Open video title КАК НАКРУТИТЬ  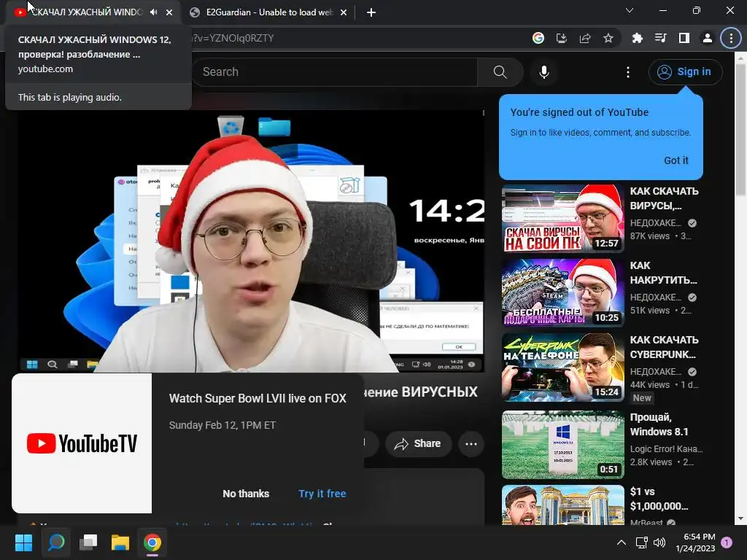click(663, 273)
